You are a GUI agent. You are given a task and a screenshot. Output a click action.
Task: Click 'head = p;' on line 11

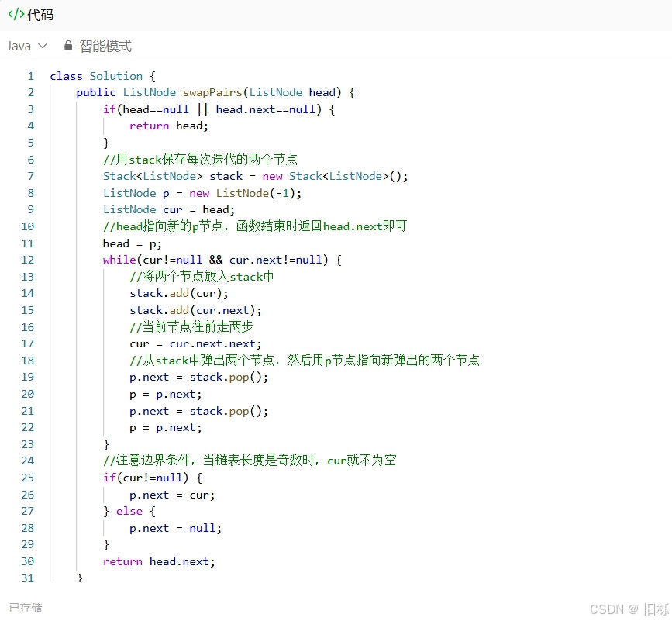tap(133, 244)
